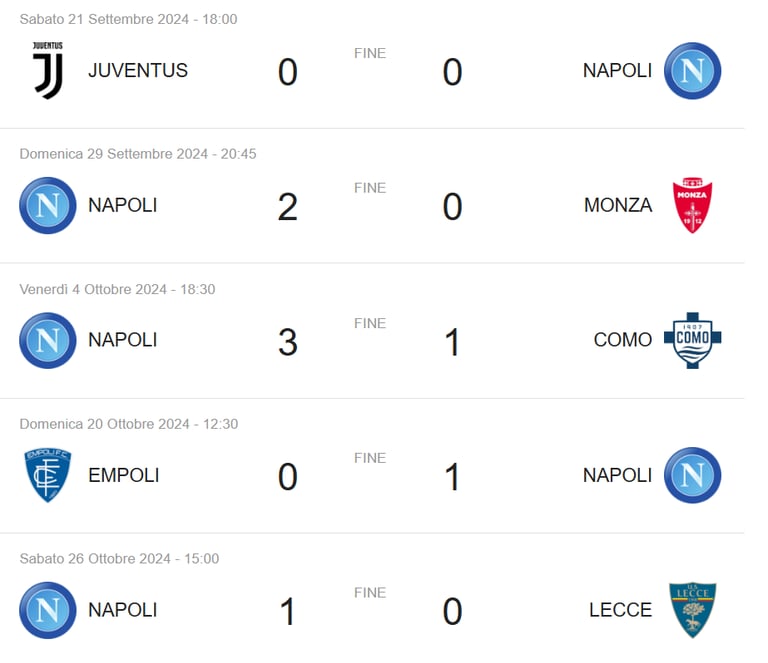Open the MONZA team name link
The width and height of the screenshot is (768, 663).
pyautogui.click(x=618, y=205)
